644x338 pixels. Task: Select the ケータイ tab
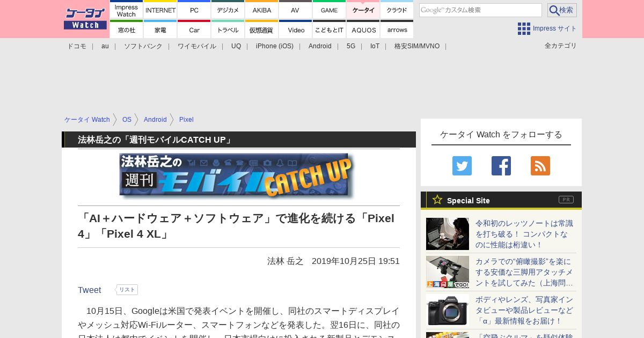363,10
